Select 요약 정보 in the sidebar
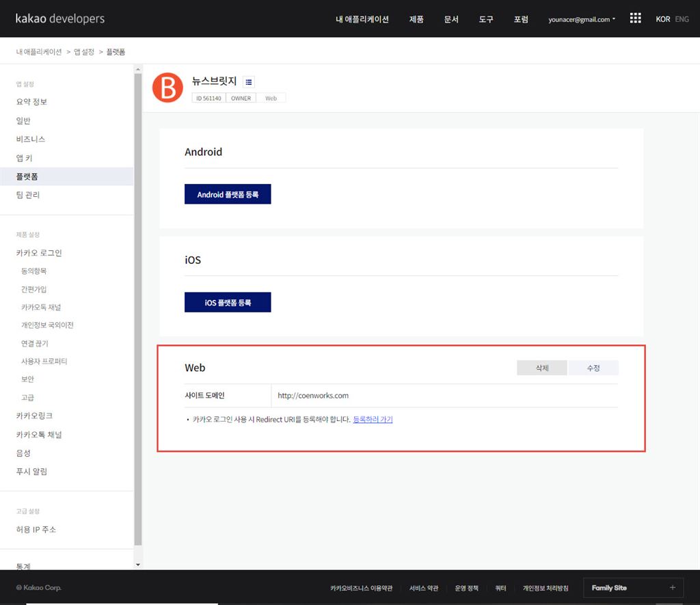Viewport: 700px width, 605px height. (x=31, y=102)
